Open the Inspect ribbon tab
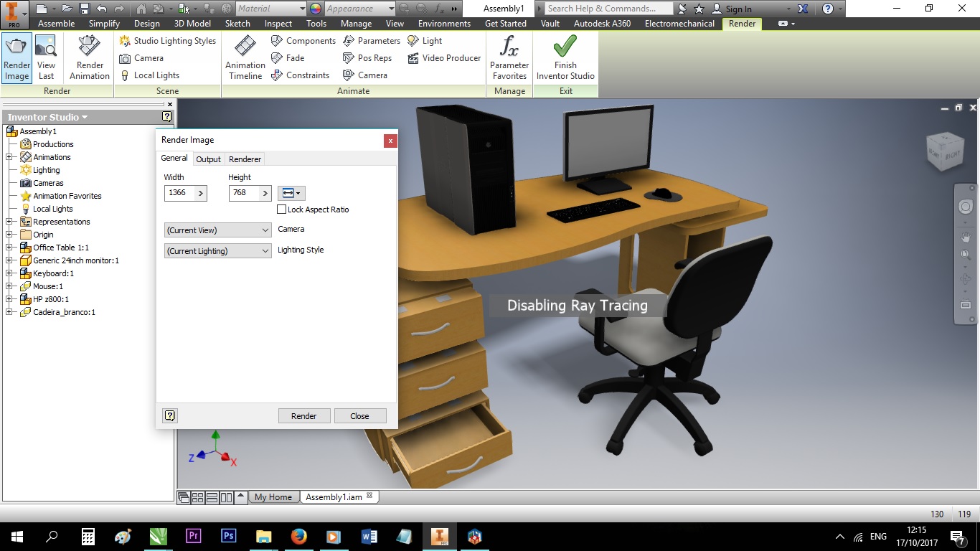The height and width of the screenshot is (551, 980). (278, 24)
